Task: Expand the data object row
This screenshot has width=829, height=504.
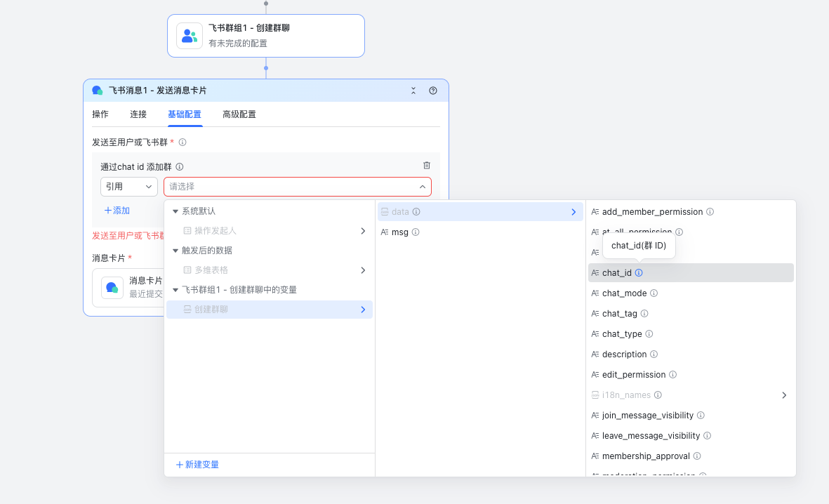Action: click(x=481, y=212)
